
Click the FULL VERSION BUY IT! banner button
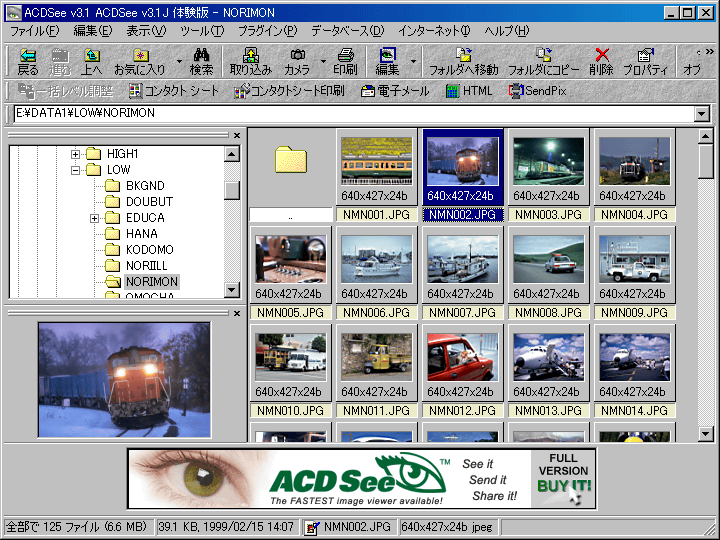click(x=563, y=478)
